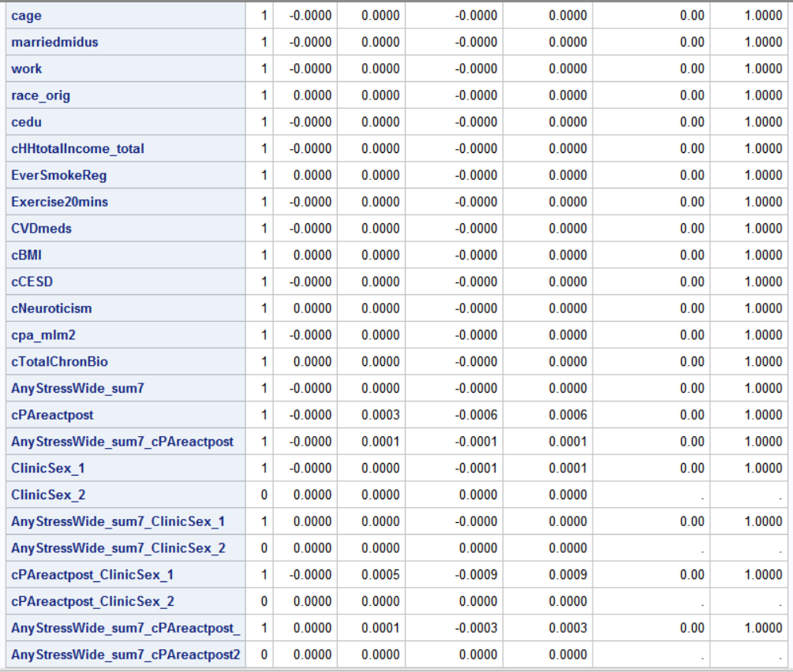This screenshot has height=672, width=793.
Task: Select the AnyStressWide_sum7 row header
Action: coord(77,388)
